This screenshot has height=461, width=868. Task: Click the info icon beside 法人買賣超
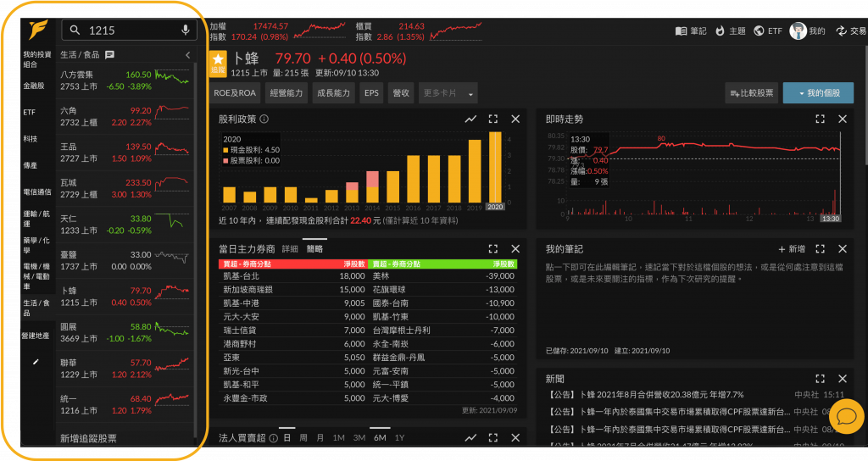274,438
